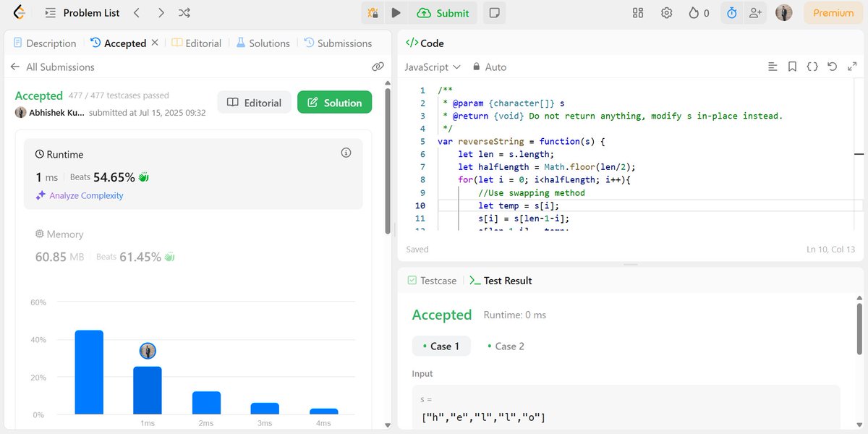Go to next problem arrow

click(161, 13)
